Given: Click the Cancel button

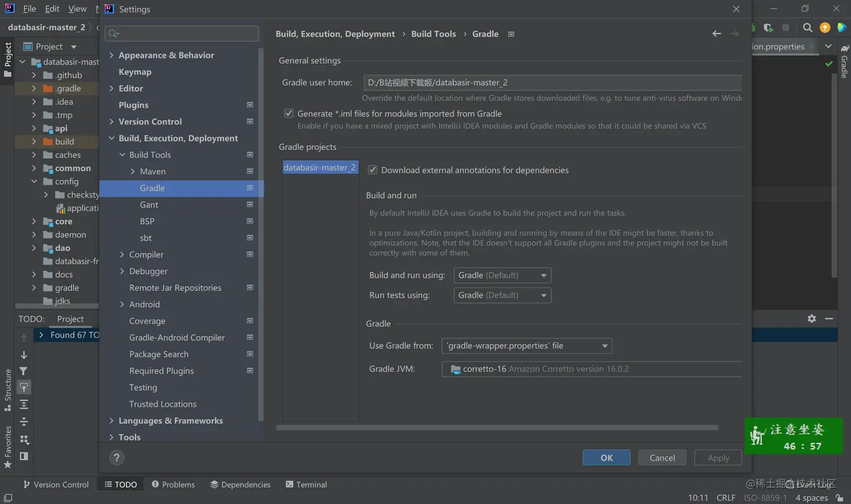Looking at the screenshot, I should tap(662, 458).
